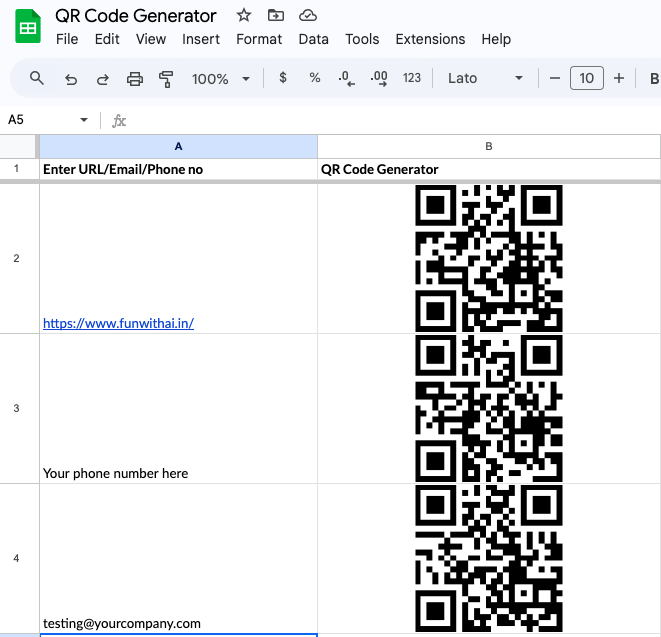
Task: Decrease font size minus button
Action: (555, 78)
